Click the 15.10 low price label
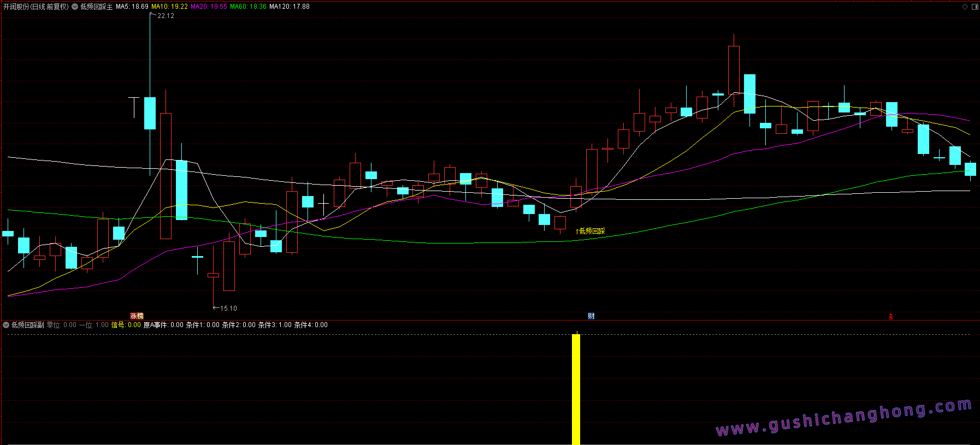The height and width of the screenshot is (445, 980). pos(228,308)
